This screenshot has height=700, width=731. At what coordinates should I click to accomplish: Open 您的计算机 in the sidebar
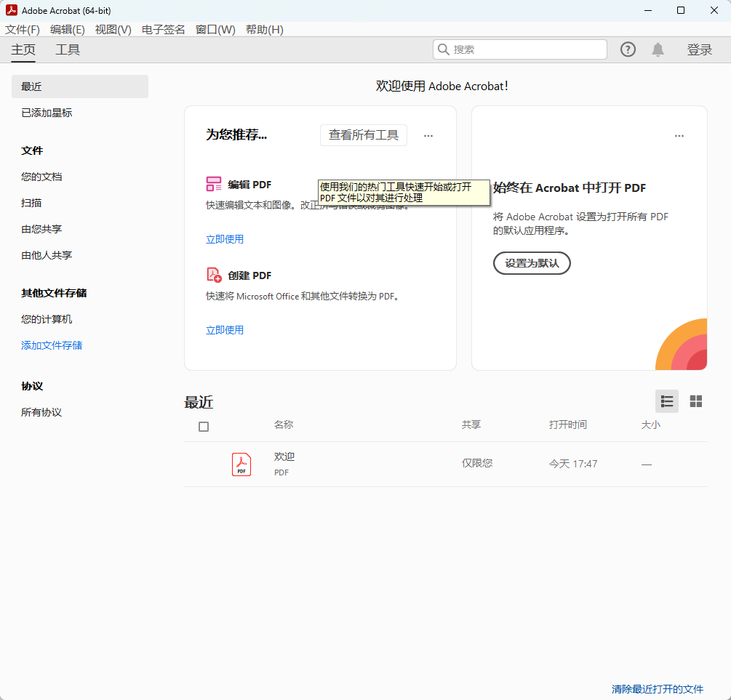tap(47, 319)
